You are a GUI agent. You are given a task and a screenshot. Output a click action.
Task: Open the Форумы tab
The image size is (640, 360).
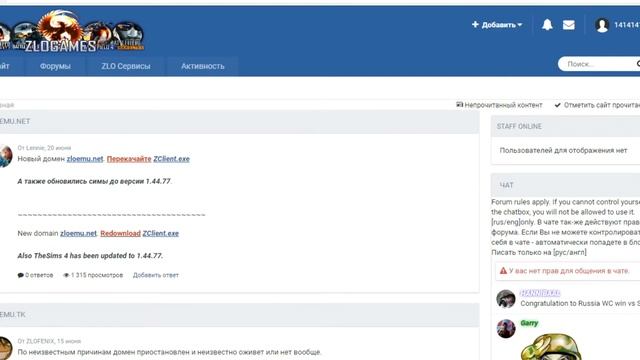55,66
